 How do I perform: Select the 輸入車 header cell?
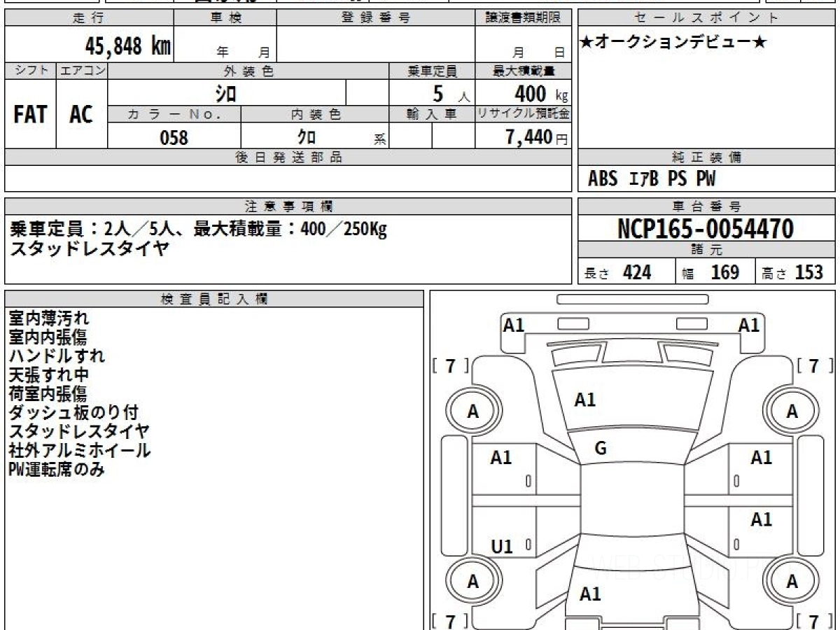[x=432, y=115]
